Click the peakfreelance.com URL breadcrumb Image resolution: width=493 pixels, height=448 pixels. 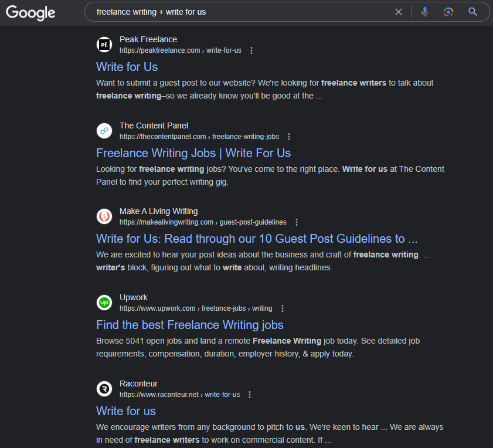[x=180, y=50]
